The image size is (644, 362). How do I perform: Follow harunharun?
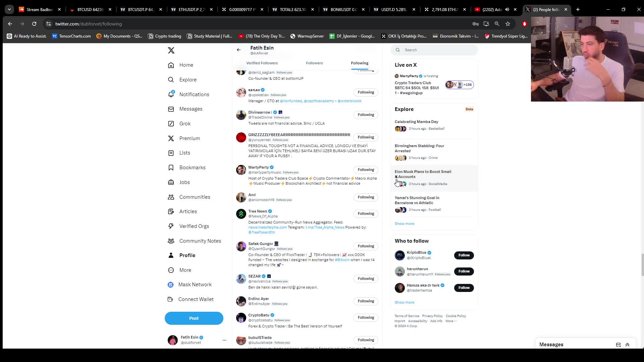tap(464, 271)
